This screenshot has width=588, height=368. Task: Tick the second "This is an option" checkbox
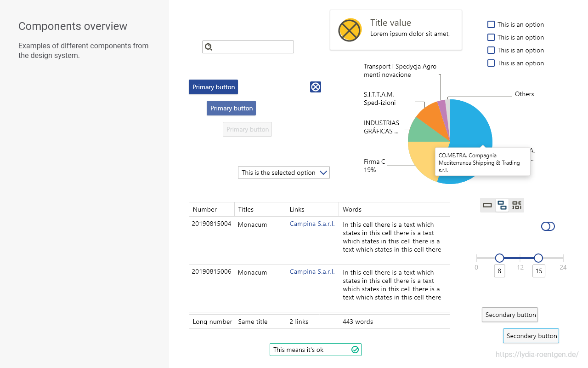491,37
